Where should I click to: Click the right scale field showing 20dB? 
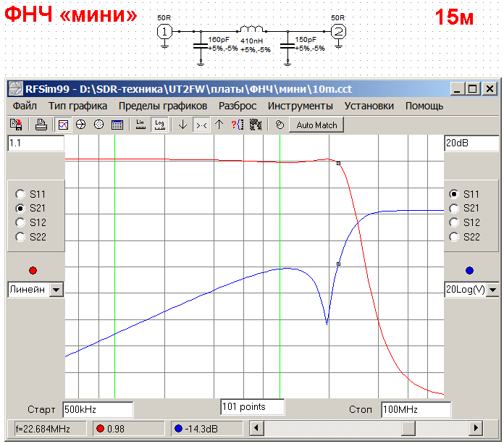tap(471, 143)
